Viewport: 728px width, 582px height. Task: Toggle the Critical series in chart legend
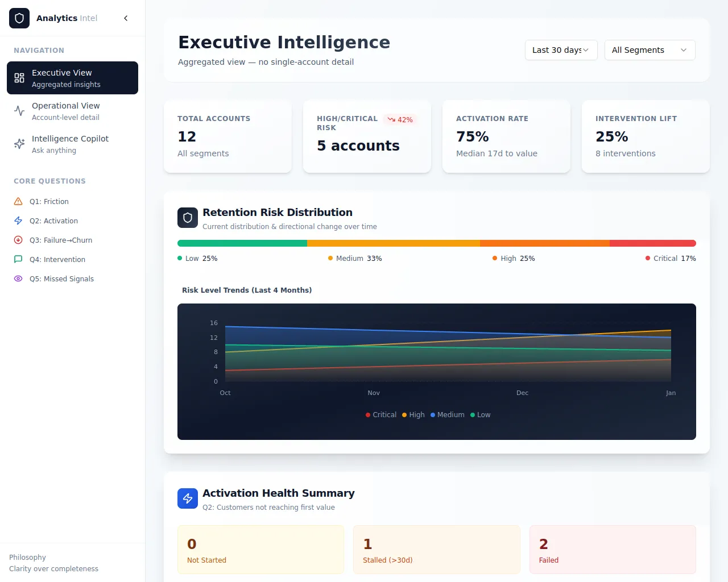pyautogui.click(x=381, y=415)
